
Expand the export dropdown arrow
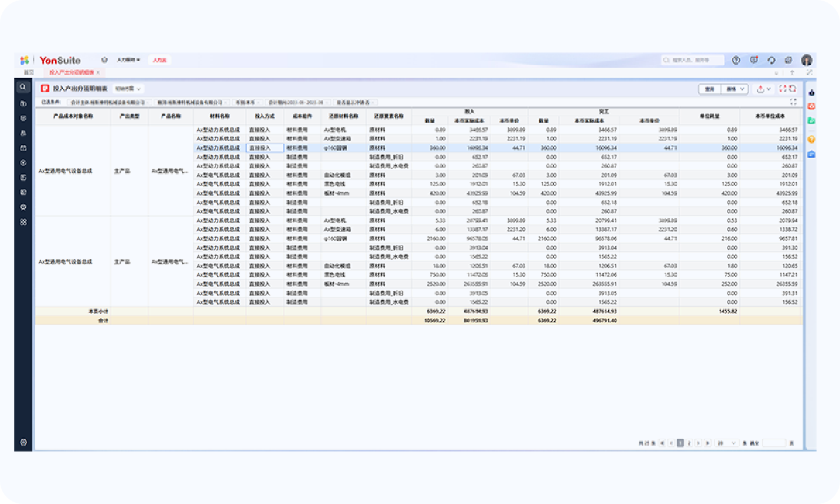pos(768,89)
